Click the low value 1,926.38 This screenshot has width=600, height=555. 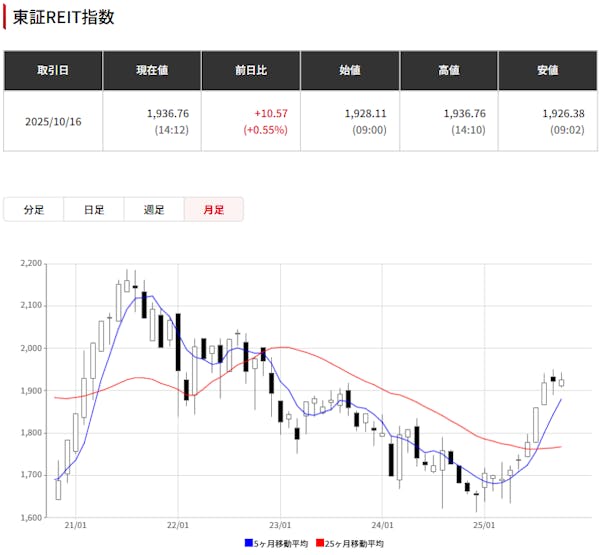click(564, 114)
